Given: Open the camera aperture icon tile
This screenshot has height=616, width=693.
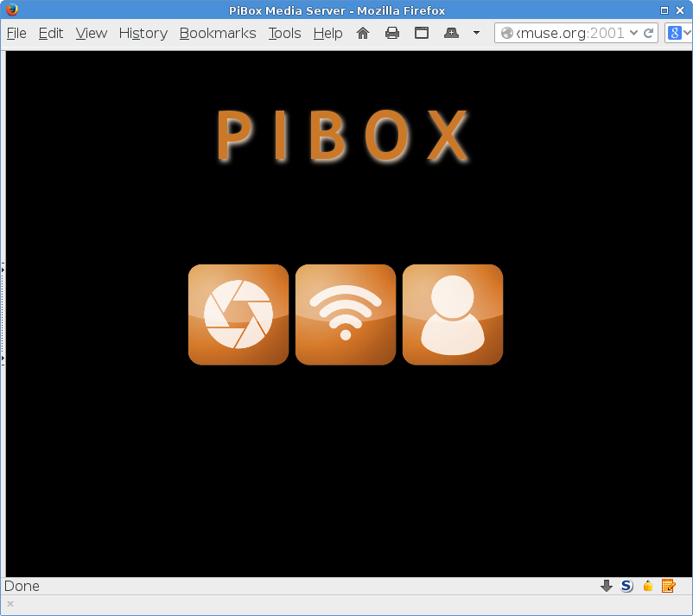Looking at the screenshot, I should [x=238, y=314].
